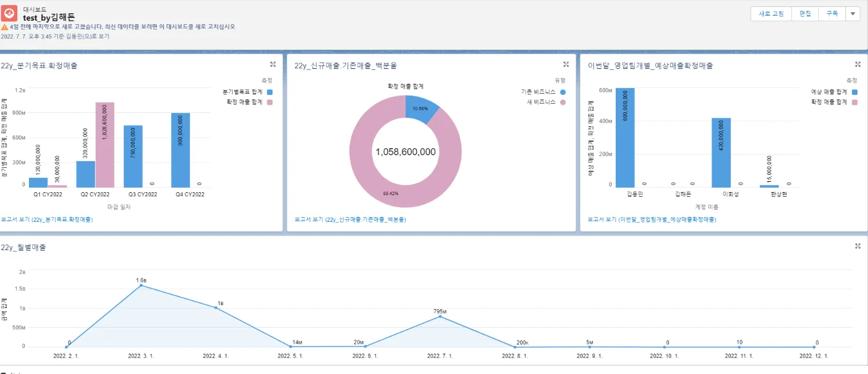Image resolution: width=868 pixels, height=374 pixels.
Task: Expand the 22y_분기목표 확정매출 widget to fullscreen
Action: point(272,64)
